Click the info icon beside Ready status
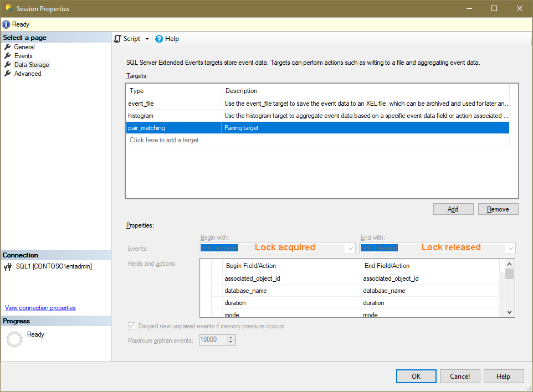This screenshot has width=533, height=392. coord(6,24)
